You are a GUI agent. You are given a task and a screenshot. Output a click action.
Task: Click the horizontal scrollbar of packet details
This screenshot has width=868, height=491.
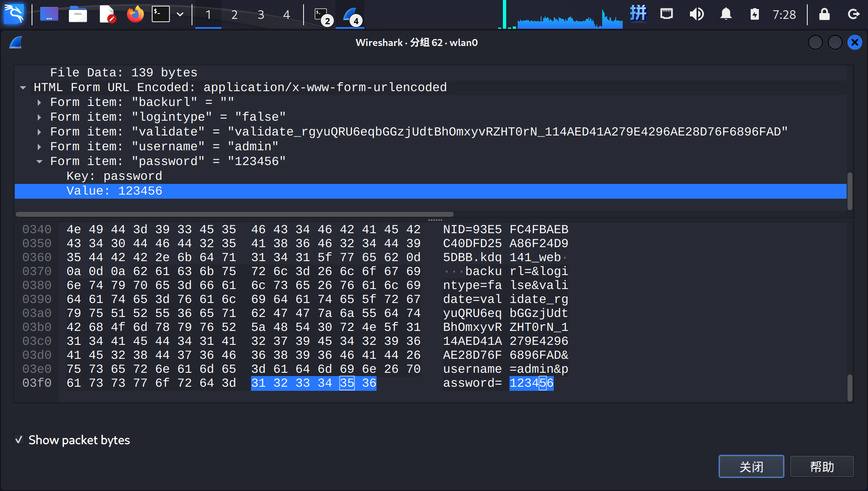click(235, 214)
